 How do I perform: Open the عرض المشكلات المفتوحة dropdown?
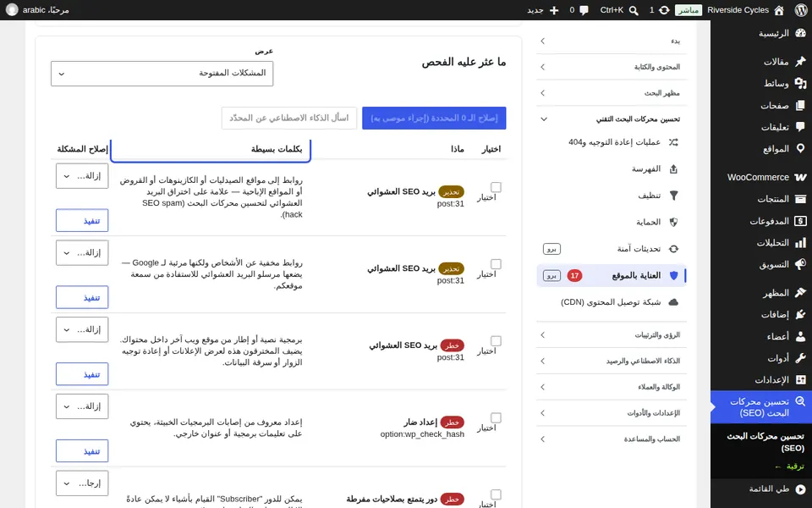[162, 74]
